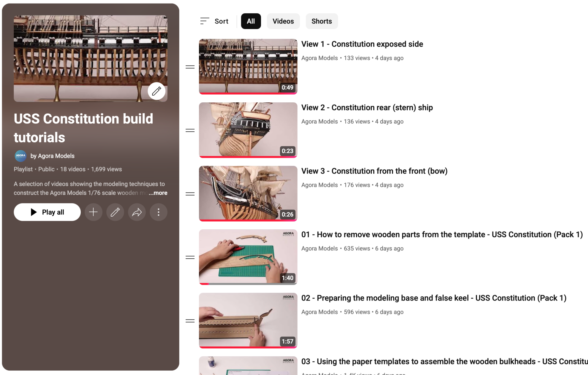Click the View 3 bow video thumbnail
The image size is (588, 375).
[248, 193]
